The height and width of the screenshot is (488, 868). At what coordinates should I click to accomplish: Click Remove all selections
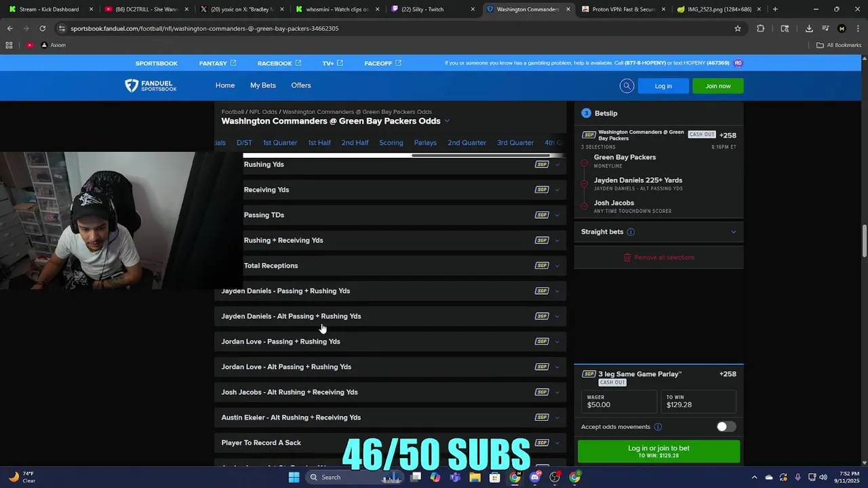click(x=658, y=258)
